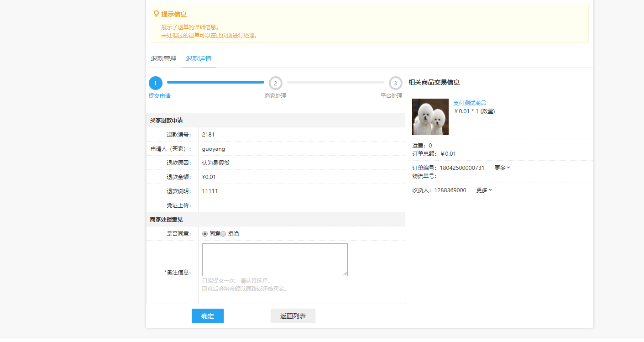Click the 平台处理 step label
Image resolution: width=644 pixels, height=342 pixels.
point(392,96)
